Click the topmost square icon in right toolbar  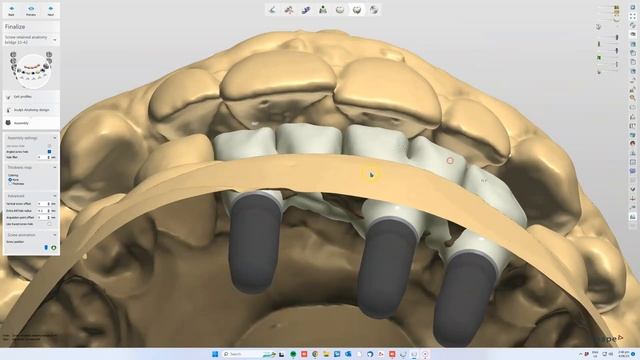[x=633, y=7]
